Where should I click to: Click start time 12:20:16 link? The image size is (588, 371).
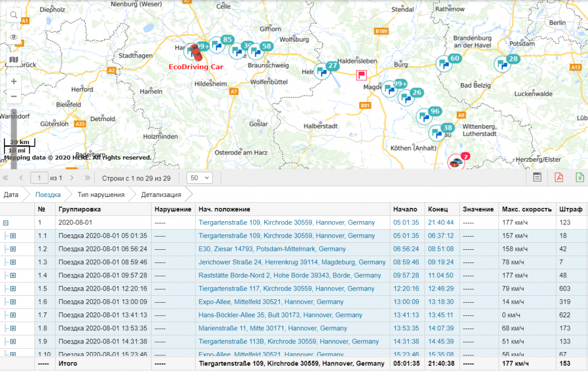point(406,288)
